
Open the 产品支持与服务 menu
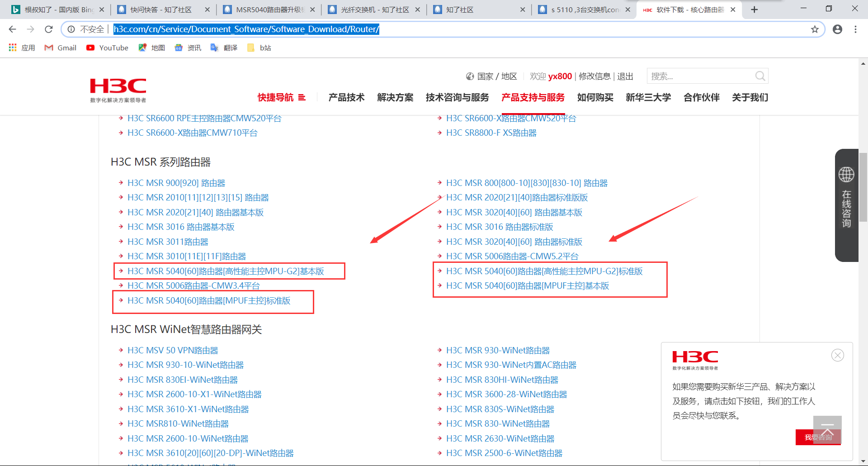pyautogui.click(x=533, y=97)
